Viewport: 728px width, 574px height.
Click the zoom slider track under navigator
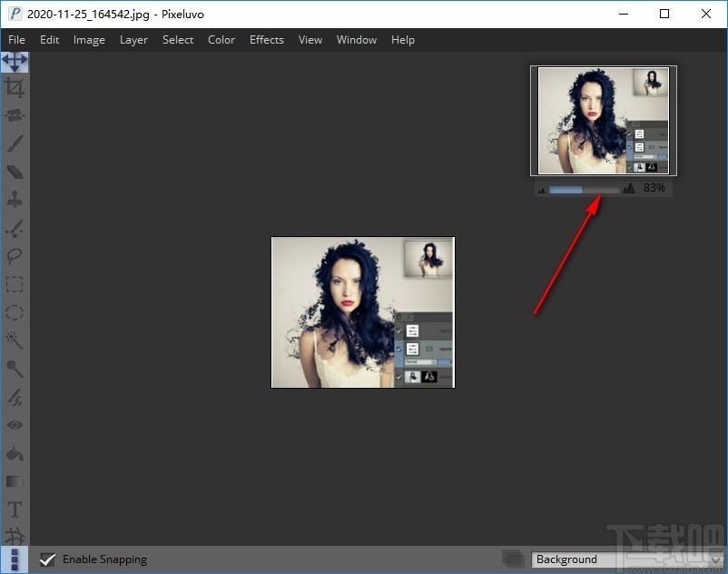click(x=584, y=190)
